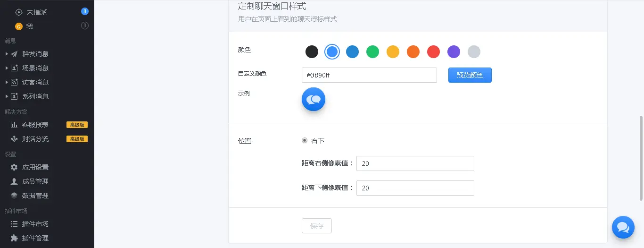Choose the darker blue color swatch
The height and width of the screenshot is (248, 644).
353,51
